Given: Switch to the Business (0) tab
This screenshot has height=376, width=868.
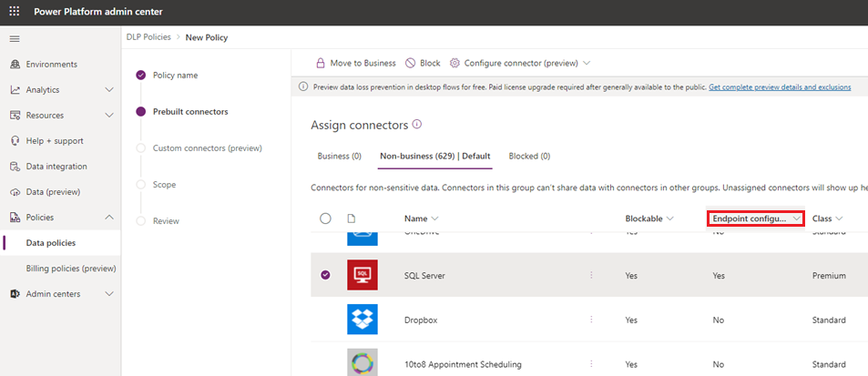Looking at the screenshot, I should pyautogui.click(x=340, y=157).
